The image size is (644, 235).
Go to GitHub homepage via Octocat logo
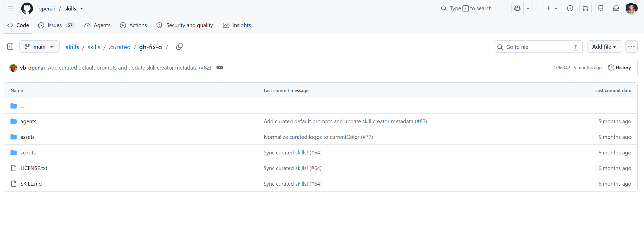(x=27, y=8)
